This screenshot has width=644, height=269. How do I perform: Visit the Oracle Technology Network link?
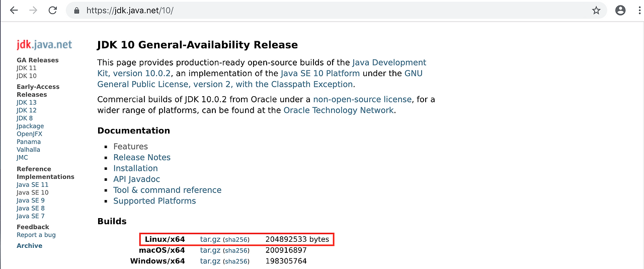click(339, 110)
